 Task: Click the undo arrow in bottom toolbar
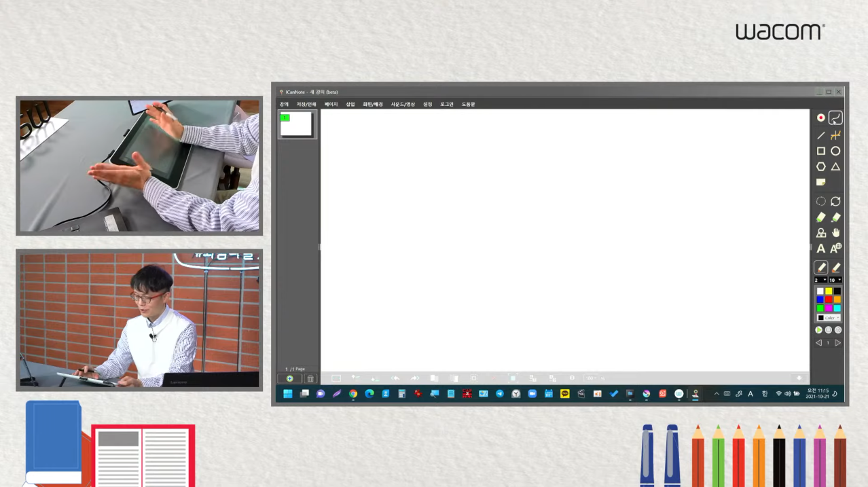pos(395,378)
